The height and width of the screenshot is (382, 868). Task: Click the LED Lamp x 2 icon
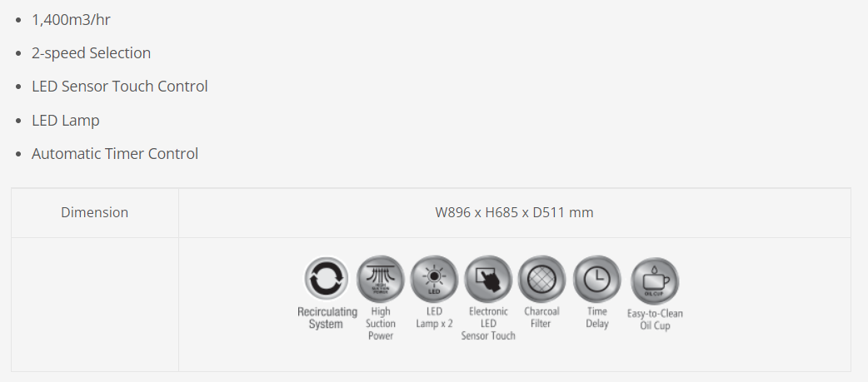(x=434, y=279)
